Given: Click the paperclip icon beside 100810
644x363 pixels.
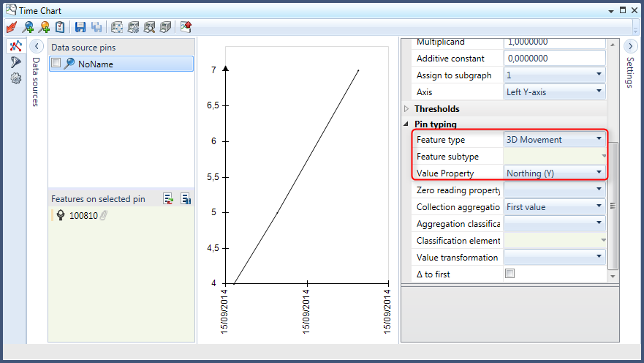Looking at the screenshot, I should point(103,216).
